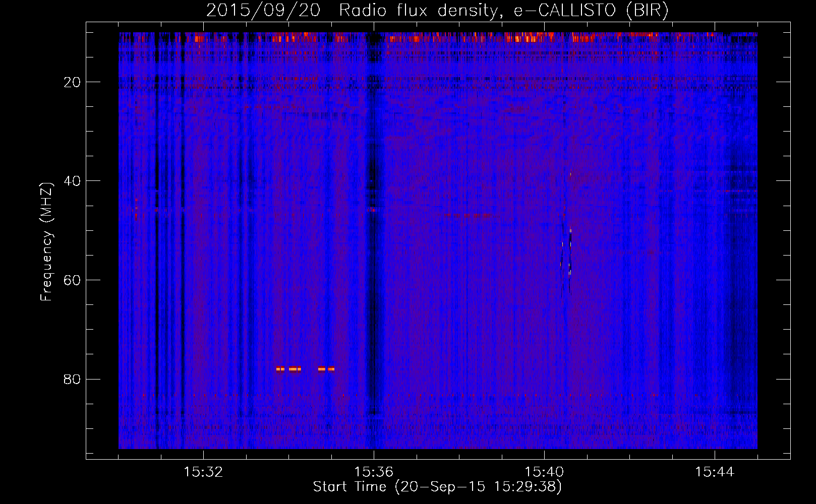Click the 15:40 time tick label
The height and width of the screenshot is (504, 816).
click(544, 472)
